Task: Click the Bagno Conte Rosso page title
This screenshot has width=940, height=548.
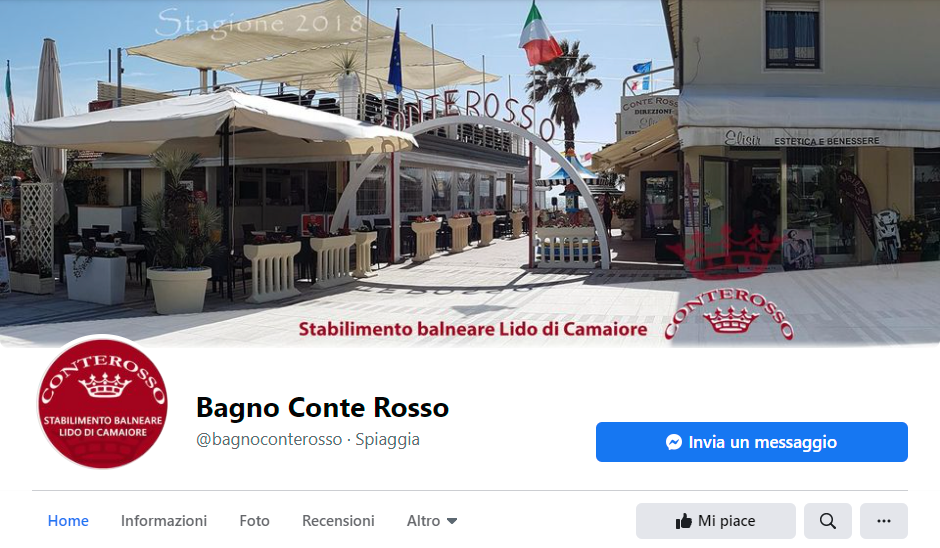Action: coord(323,408)
